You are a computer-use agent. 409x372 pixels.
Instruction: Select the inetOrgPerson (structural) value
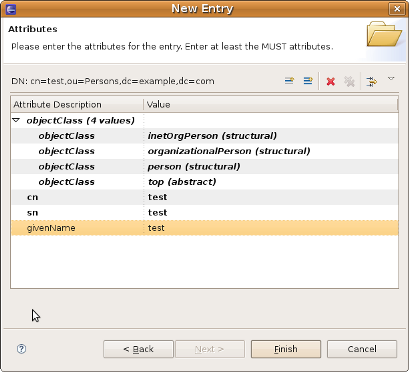(x=212, y=136)
